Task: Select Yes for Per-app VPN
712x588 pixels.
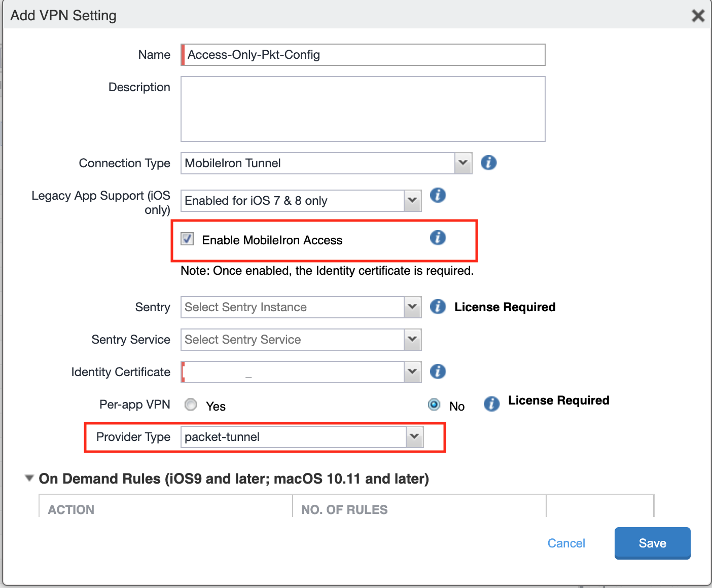Action: [x=191, y=405]
